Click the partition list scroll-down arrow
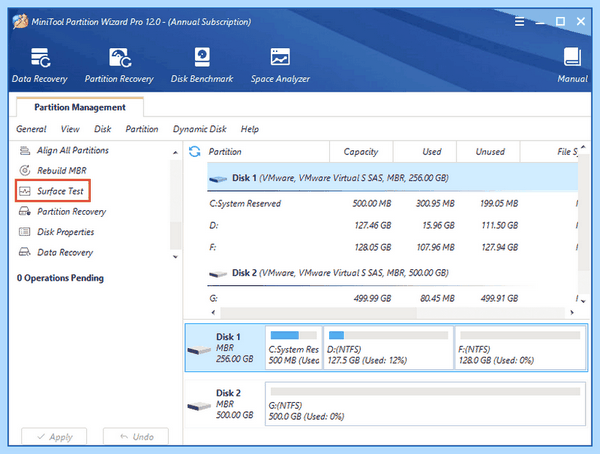600x454 pixels. click(583, 301)
